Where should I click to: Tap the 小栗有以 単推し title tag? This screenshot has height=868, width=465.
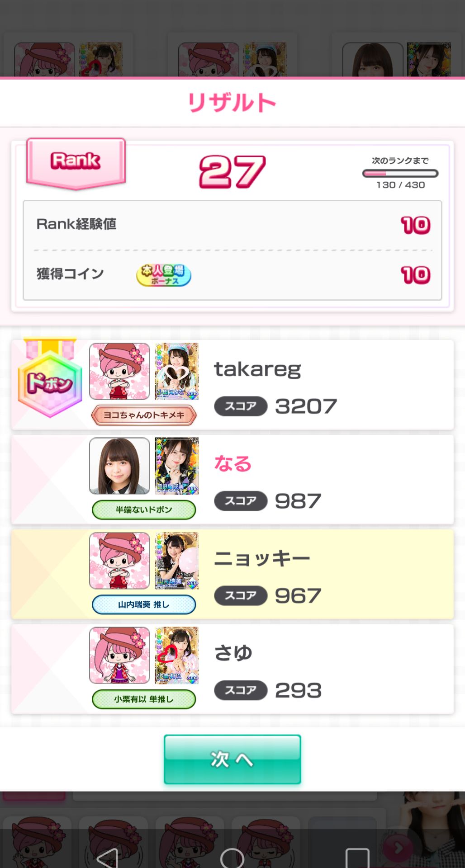click(x=144, y=699)
